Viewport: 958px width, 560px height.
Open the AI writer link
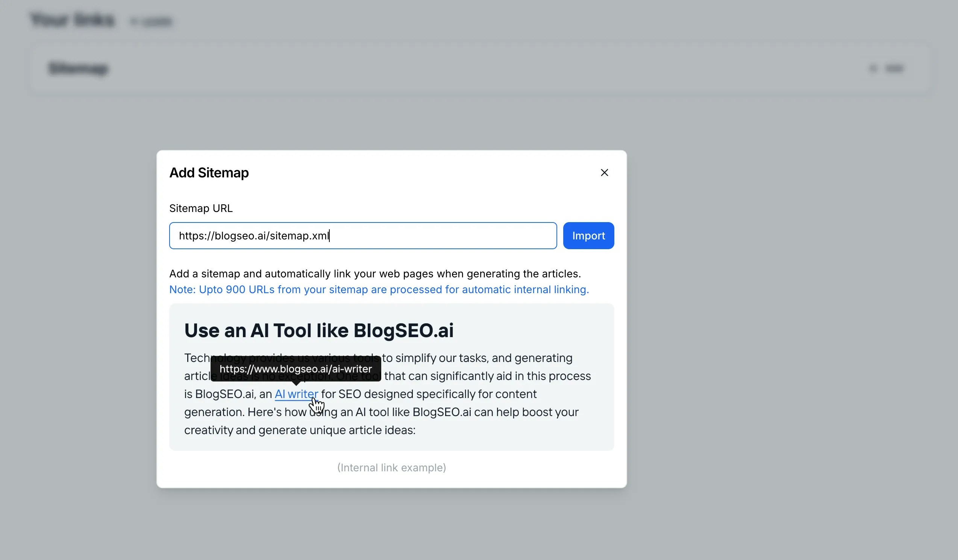[296, 394]
